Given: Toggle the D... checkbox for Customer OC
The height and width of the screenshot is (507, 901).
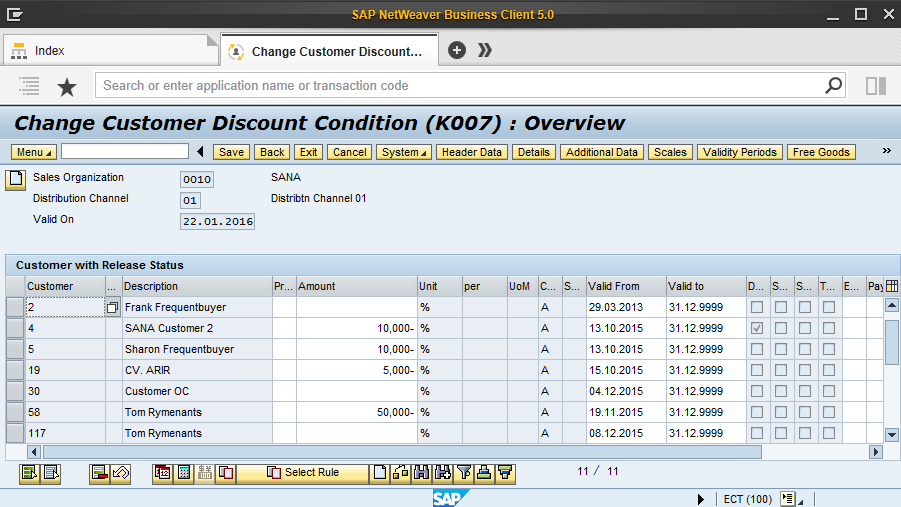Looking at the screenshot, I should click(757, 391).
